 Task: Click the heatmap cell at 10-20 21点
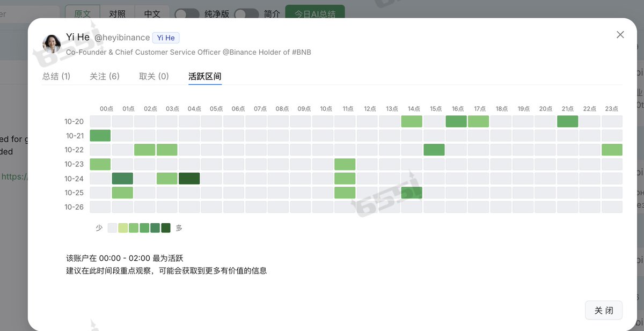point(567,121)
